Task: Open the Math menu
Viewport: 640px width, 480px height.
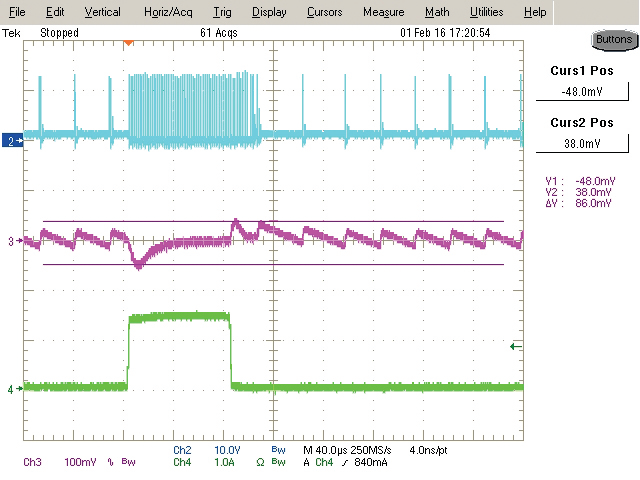Action: tap(436, 12)
